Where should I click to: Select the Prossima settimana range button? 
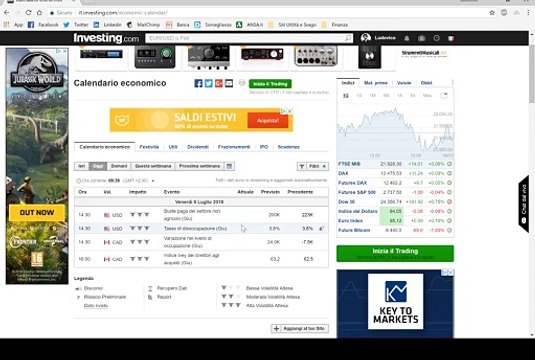[x=200, y=166]
